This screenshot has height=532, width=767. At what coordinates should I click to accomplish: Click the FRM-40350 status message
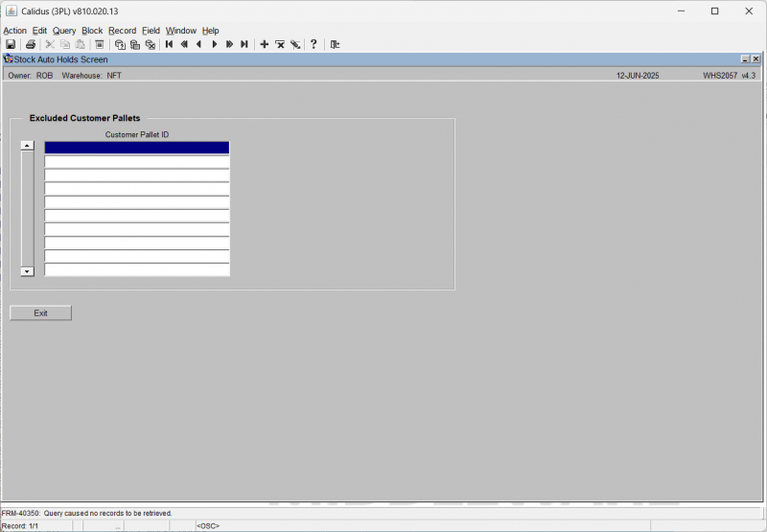pos(86,514)
